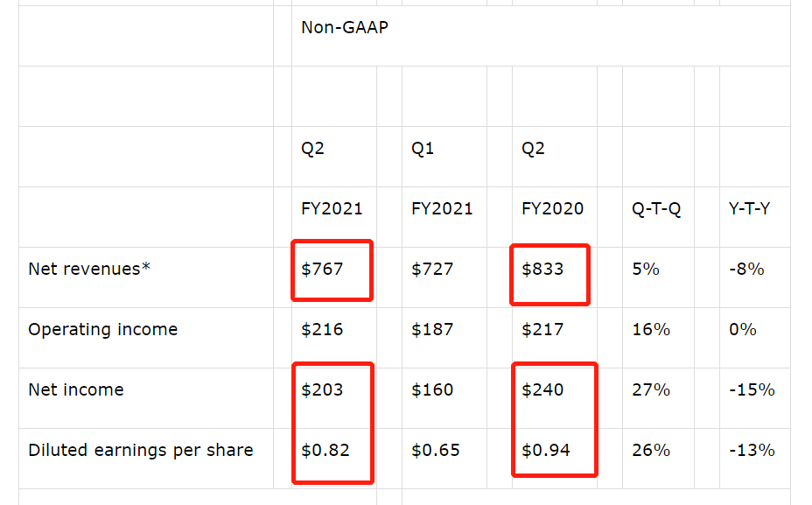Click the $767 net revenues value
Viewport: 812px width, 505px height.
322,270
